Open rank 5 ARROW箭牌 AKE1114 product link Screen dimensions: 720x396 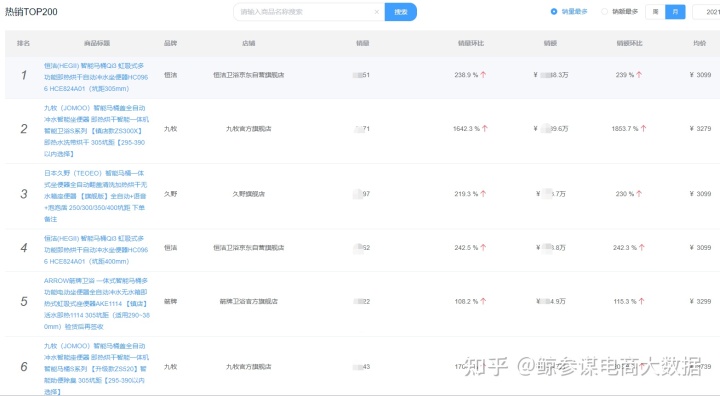tap(97, 304)
